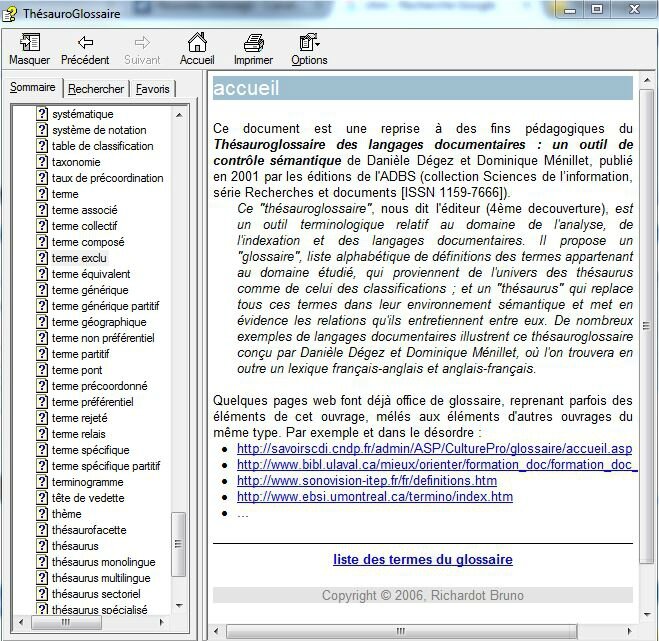This screenshot has width=659, height=641.
Task: Select 'terme géographique' entry
Action: (x=99, y=322)
